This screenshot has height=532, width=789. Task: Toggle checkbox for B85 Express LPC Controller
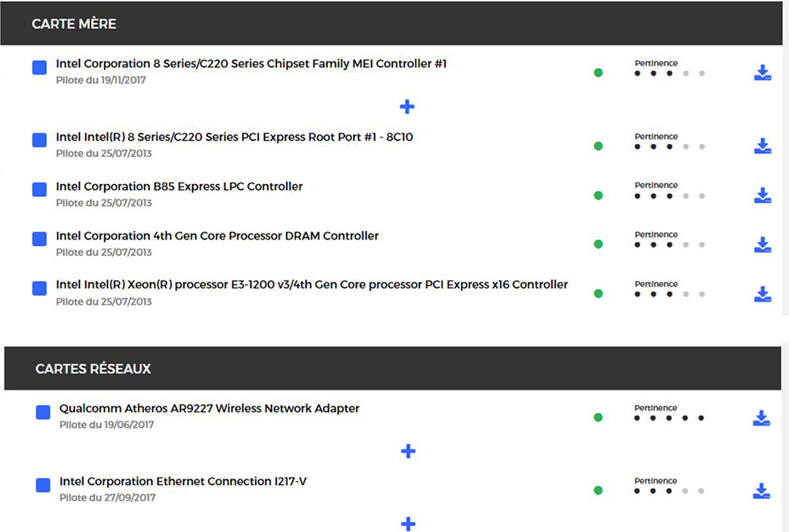[x=40, y=190]
